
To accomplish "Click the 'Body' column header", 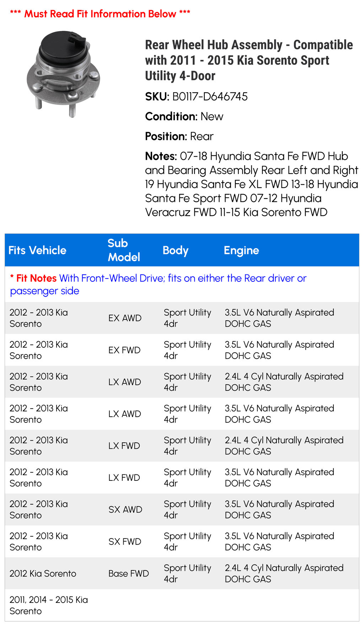I will pos(175,250).
